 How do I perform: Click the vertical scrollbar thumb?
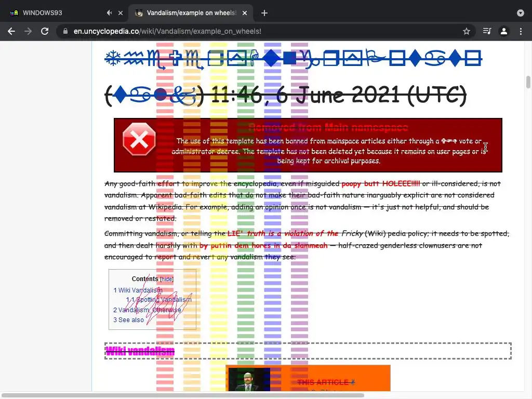[528, 82]
